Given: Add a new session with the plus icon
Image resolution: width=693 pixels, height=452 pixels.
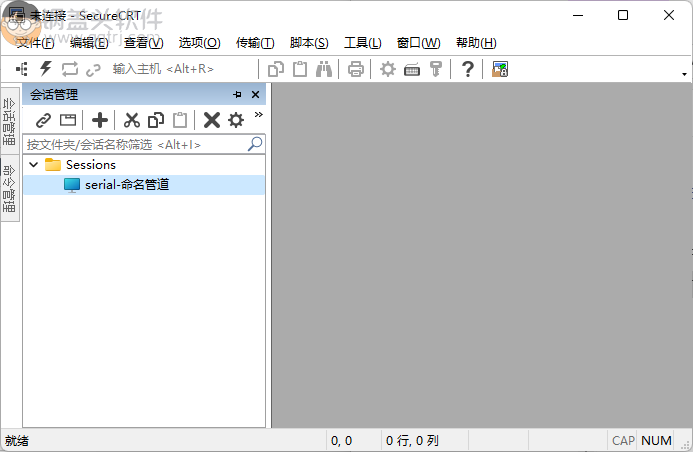Looking at the screenshot, I should coord(99,120).
